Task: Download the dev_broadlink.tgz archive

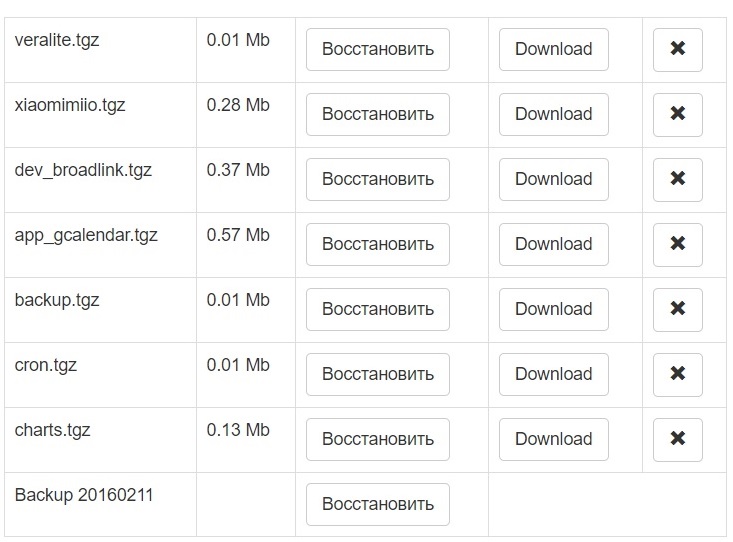Action: click(x=553, y=179)
